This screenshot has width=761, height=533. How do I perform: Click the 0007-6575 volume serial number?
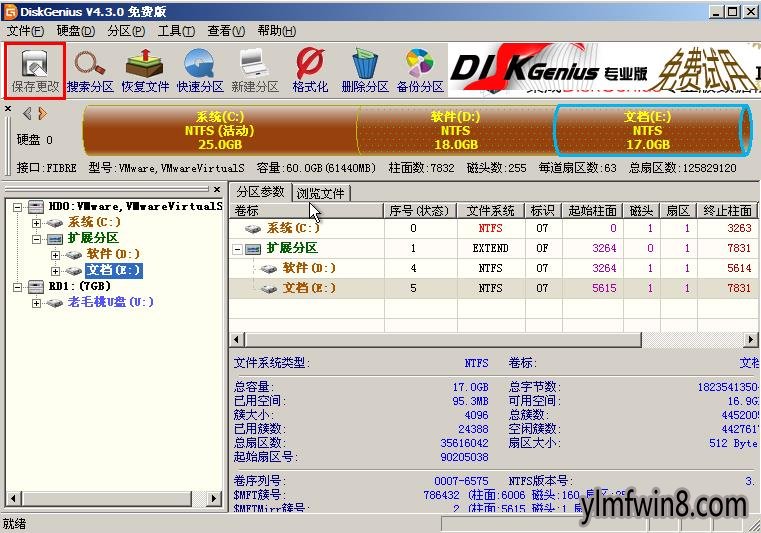click(x=461, y=481)
